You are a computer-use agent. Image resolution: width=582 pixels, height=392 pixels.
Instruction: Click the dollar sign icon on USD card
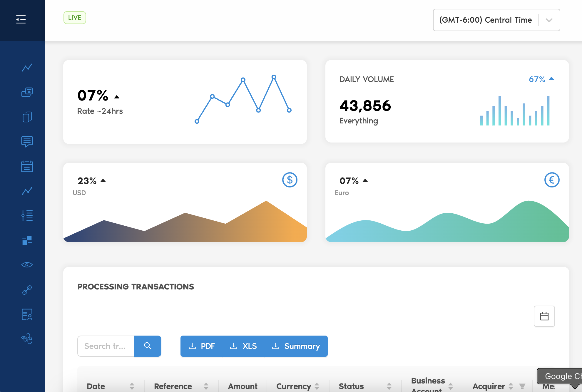click(x=290, y=180)
